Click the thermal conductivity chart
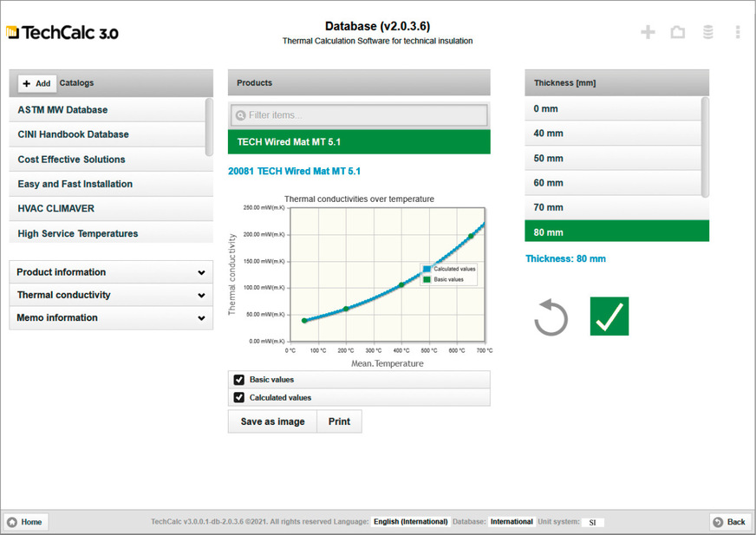 (x=388, y=274)
